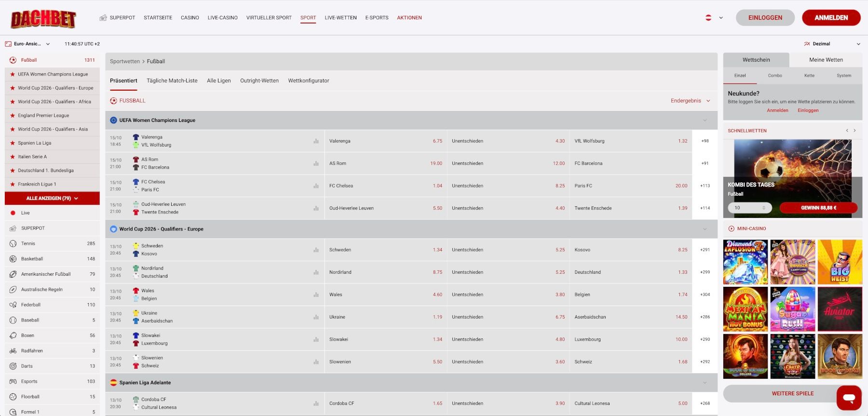
Task: Collapse the UEFA Women Champions League section
Action: (x=705, y=121)
